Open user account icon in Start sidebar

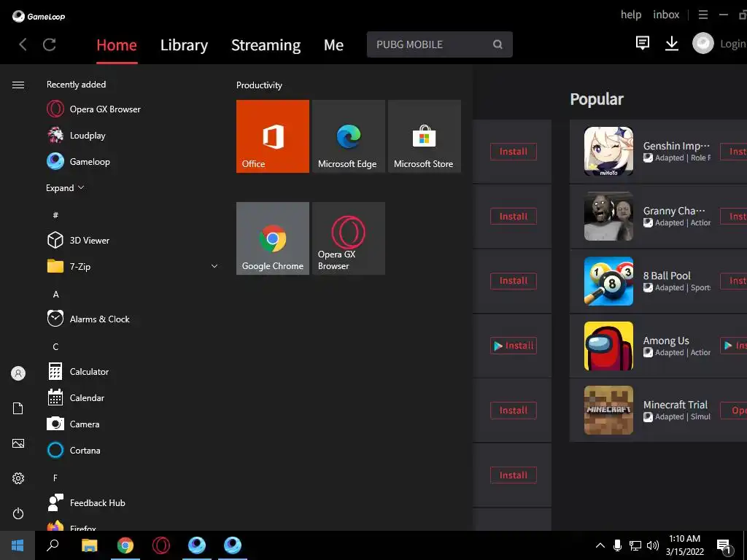tap(18, 373)
